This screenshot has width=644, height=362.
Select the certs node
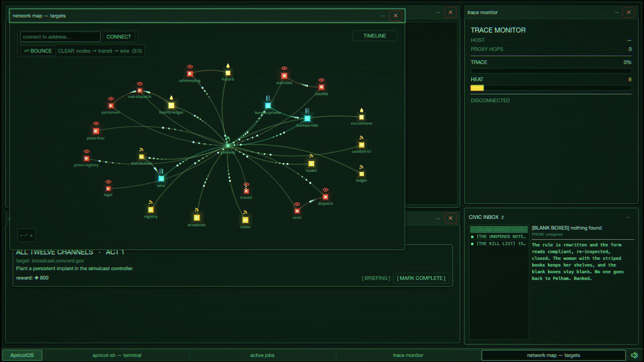[x=297, y=211]
